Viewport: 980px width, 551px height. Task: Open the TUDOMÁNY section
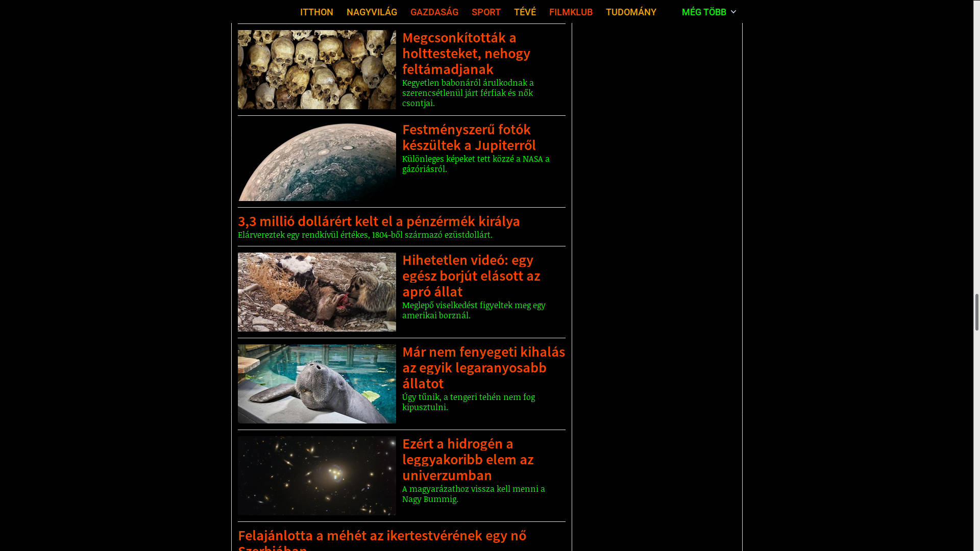point(631,12)
